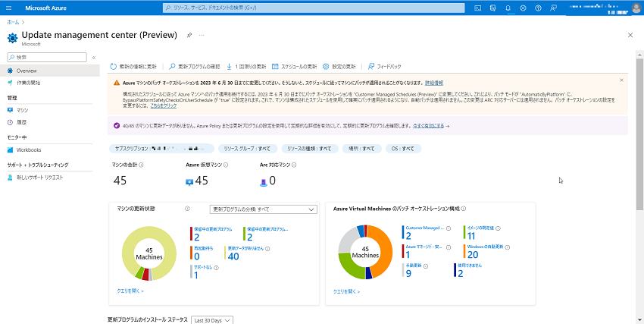
Task: Click the 更新データがありません count 40
Action: pos(233,256)
